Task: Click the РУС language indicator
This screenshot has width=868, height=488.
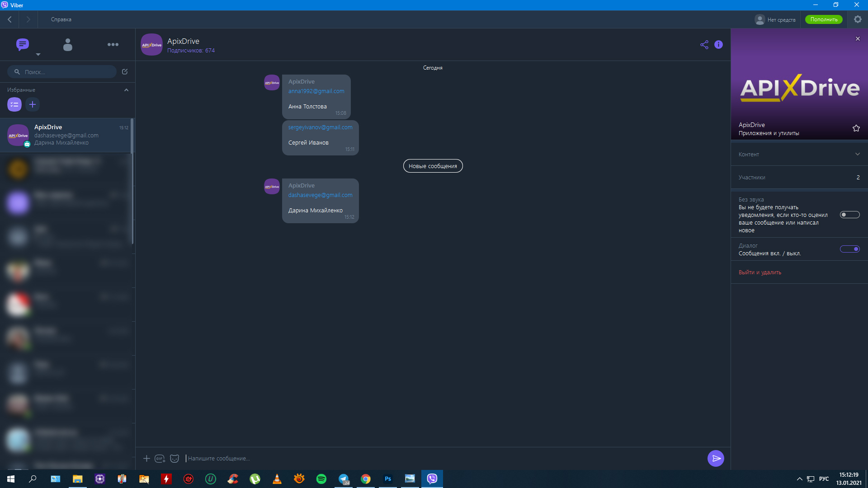Action: click(x=824, y=479)
